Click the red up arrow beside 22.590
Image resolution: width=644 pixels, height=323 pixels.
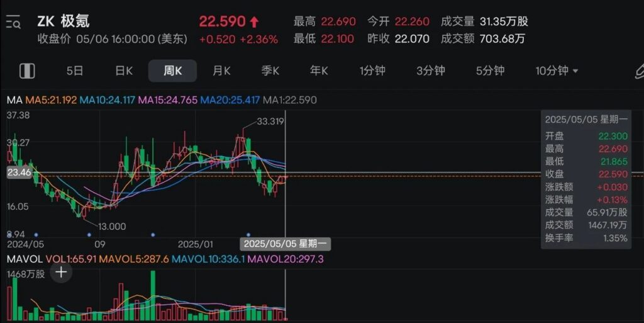pos(255,22)
